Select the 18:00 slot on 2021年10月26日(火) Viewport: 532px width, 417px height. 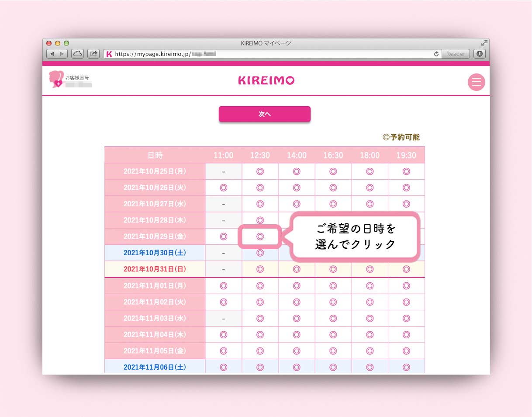point(370,188)
